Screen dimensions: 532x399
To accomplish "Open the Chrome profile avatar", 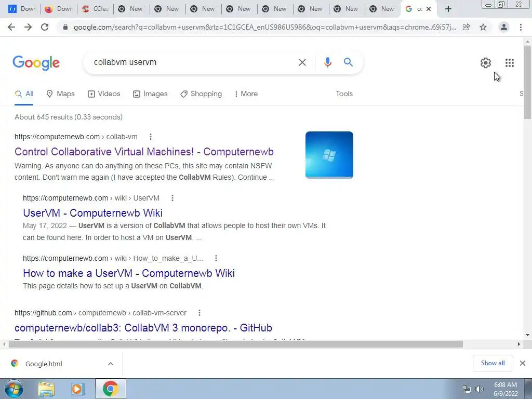I will (504, 27).
